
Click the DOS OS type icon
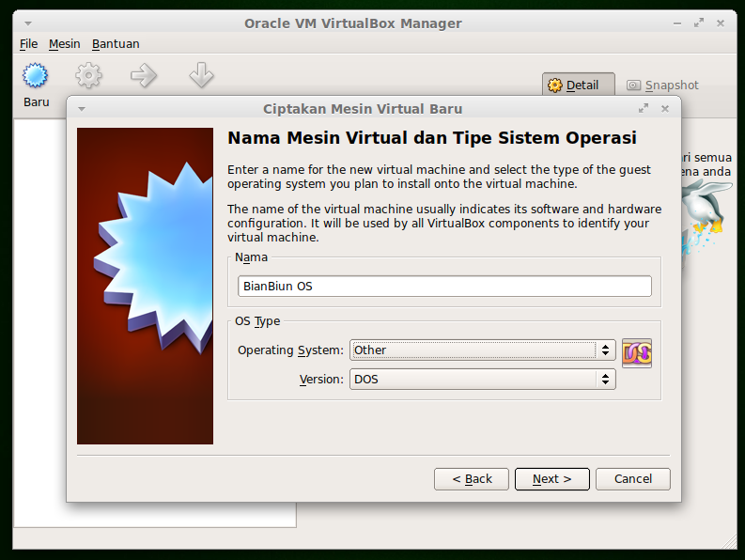(x=637, y=353)
